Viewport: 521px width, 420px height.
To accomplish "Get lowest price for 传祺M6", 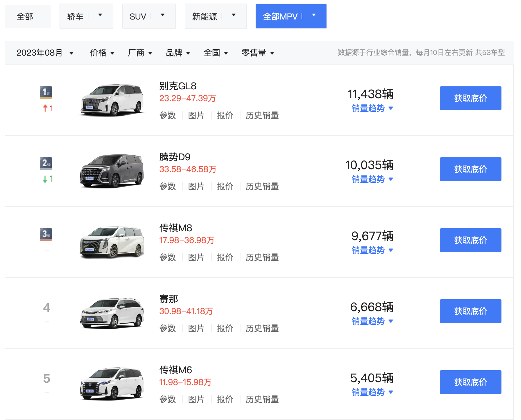I will pos(470,382).
